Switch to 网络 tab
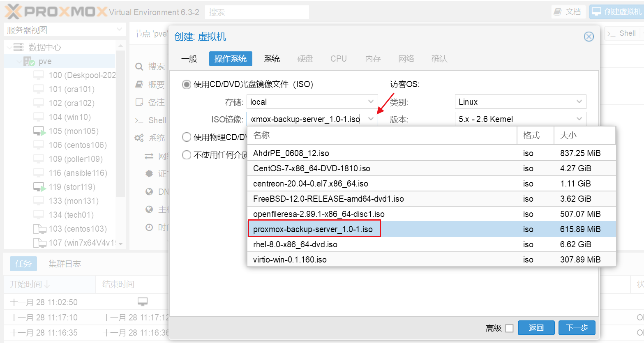This screenshot has height=343, width=644. tap(406, 59)
